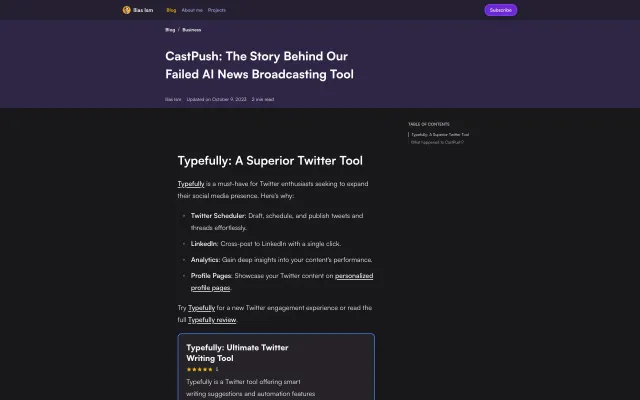Image resolution: width=640 pixels, height=400 pixels.
Task: Click the 'Typefully: A Superior Twitter Tool' heading
Action: (x=270, y=160)
